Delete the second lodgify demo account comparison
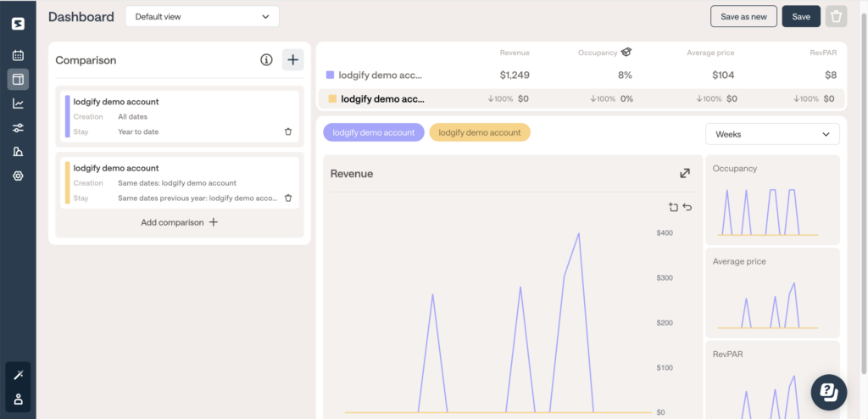Screen dimensions: 868x419 tap(288, 198)
